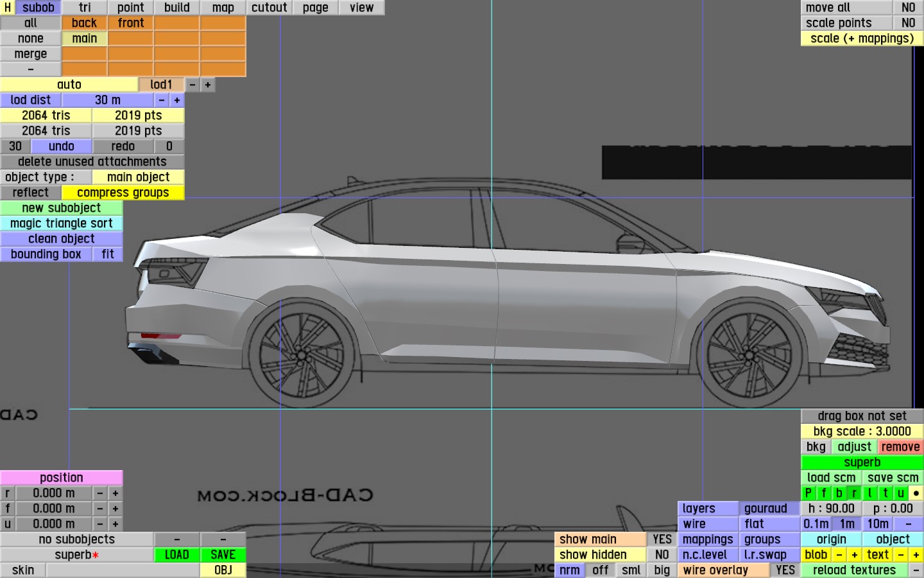Viewport: 924px width, 578px height.
Task: Click bkg scale : 3.0000 value
Action: 862,432
